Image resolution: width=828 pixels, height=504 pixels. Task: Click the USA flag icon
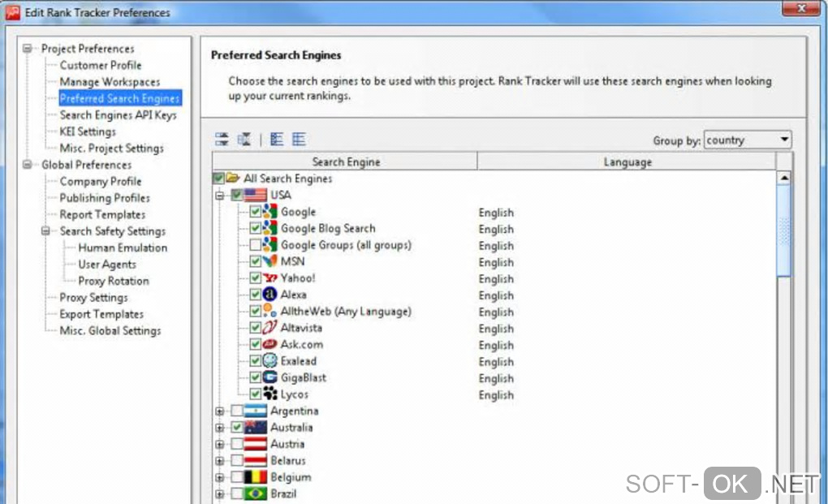[256, 195]
